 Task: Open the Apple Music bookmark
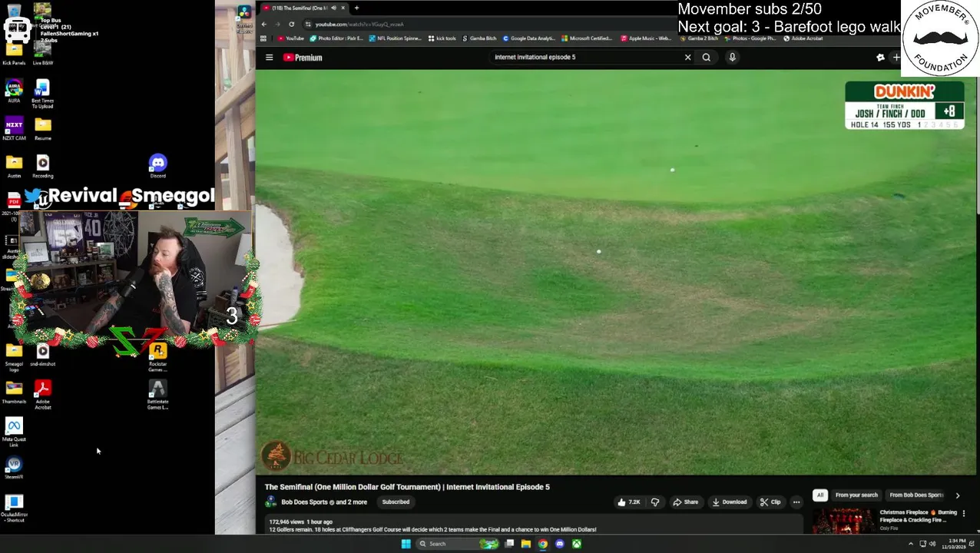coord(645,38)
